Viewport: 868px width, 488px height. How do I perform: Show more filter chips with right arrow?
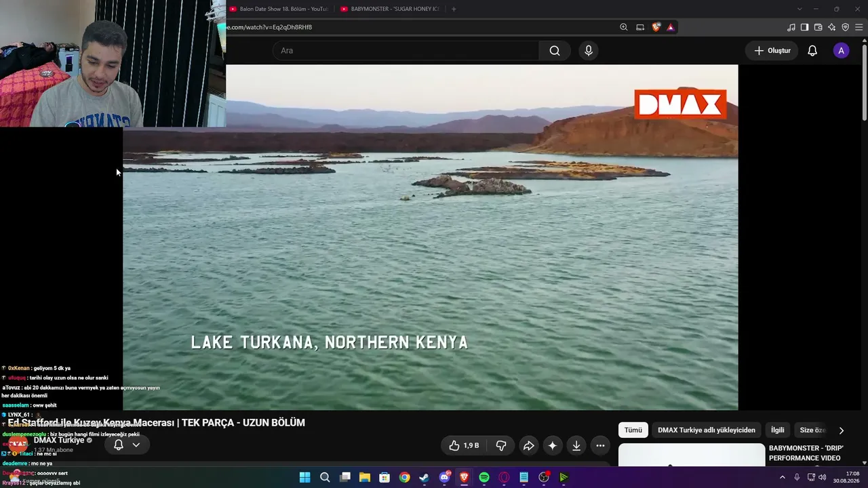[842, 430]
